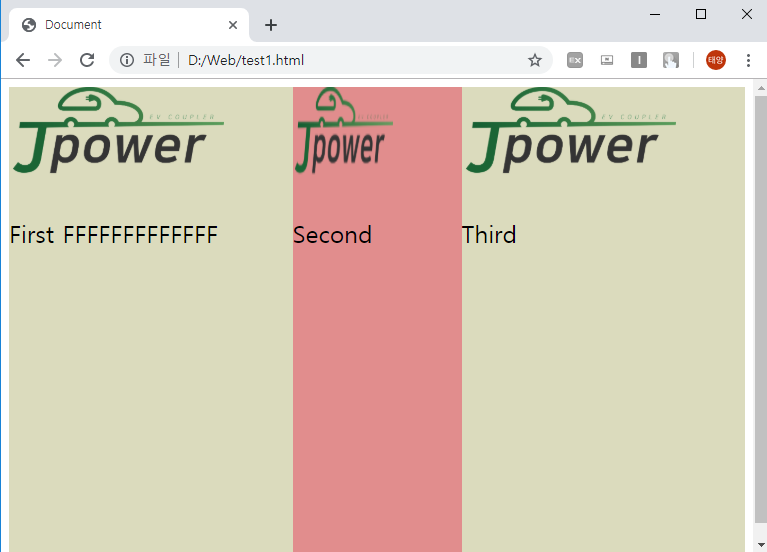Open the red 태양 profile avatar
The image size is (767, 552).
coord(716,60)
